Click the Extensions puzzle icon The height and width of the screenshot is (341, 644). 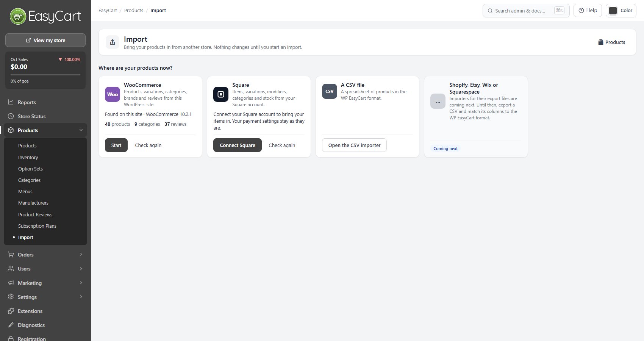11,311
